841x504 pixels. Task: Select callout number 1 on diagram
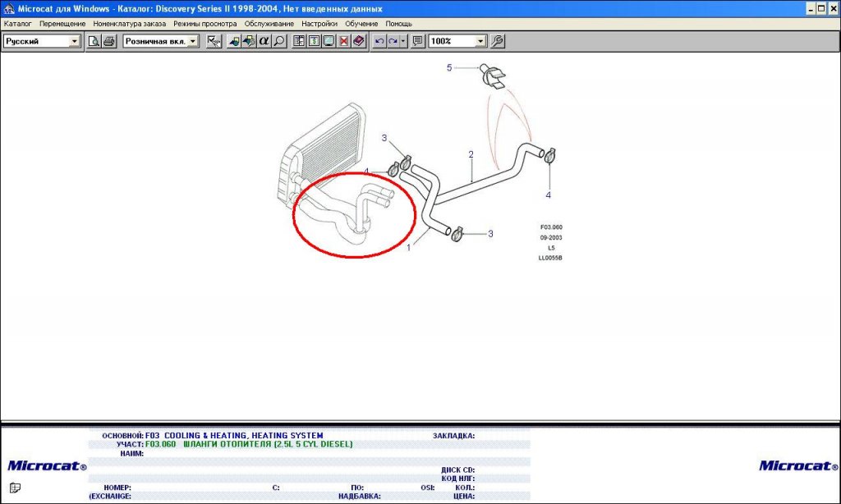click(x=409, y=248)
